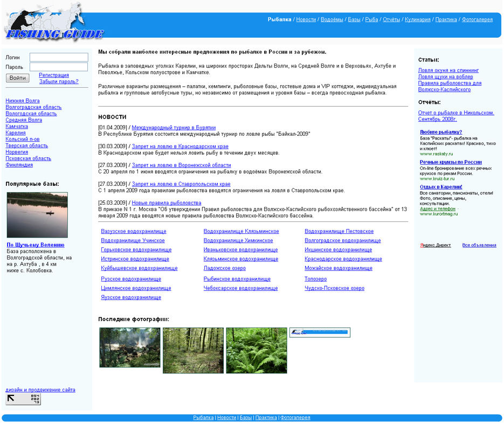Screen dimensions: 504x424
Task: Open the lake boat thumbnail photo
Action: tap(37, 215)
